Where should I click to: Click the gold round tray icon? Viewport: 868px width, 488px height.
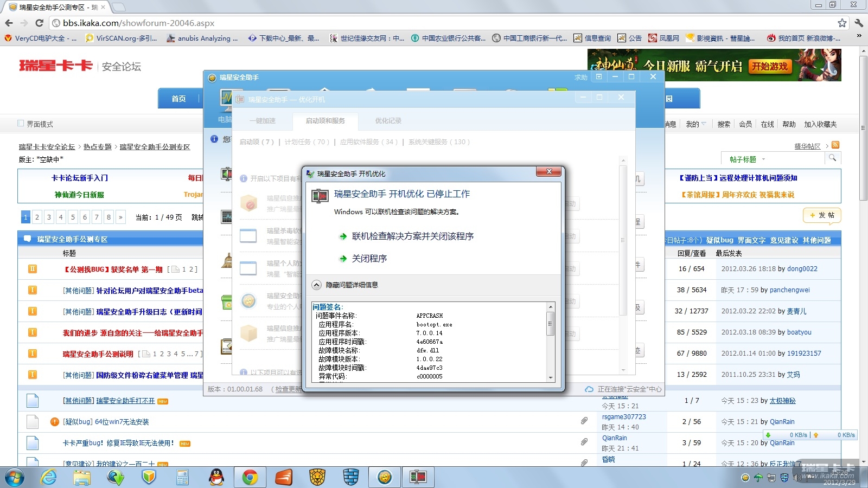pyautogui.click(x=745, y=478)
